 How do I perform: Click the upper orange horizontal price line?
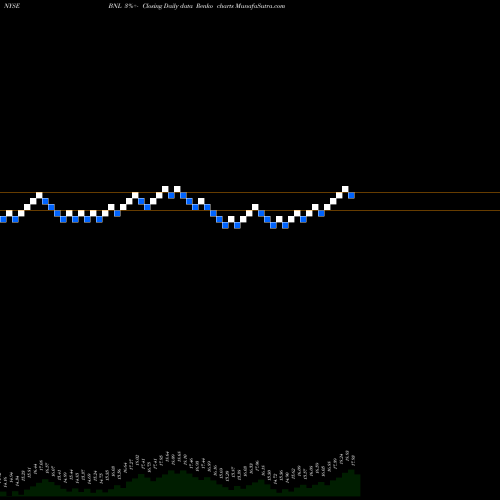[250, 193]
